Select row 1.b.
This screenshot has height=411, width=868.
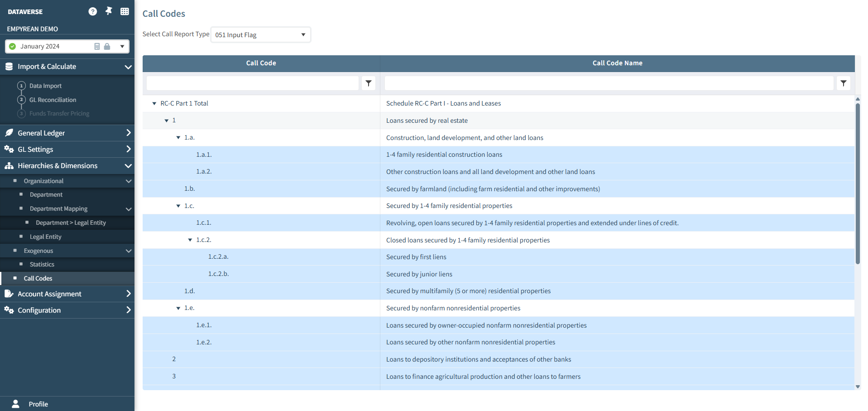(499, 189)
